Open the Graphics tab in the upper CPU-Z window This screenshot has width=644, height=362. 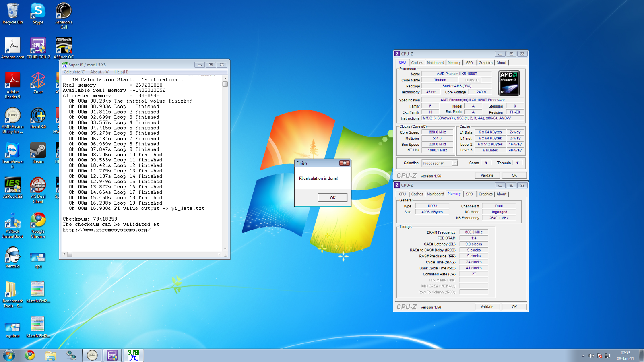(x=485, y=63)
